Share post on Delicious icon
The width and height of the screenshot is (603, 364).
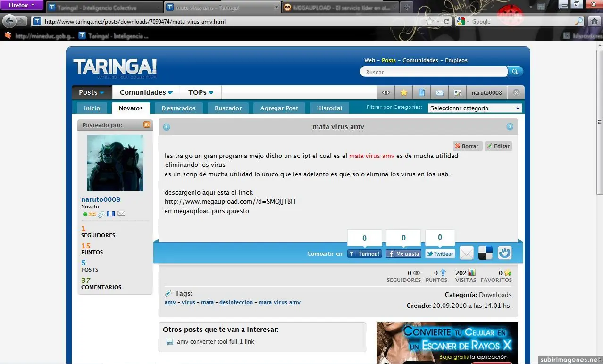coord(486,253)
